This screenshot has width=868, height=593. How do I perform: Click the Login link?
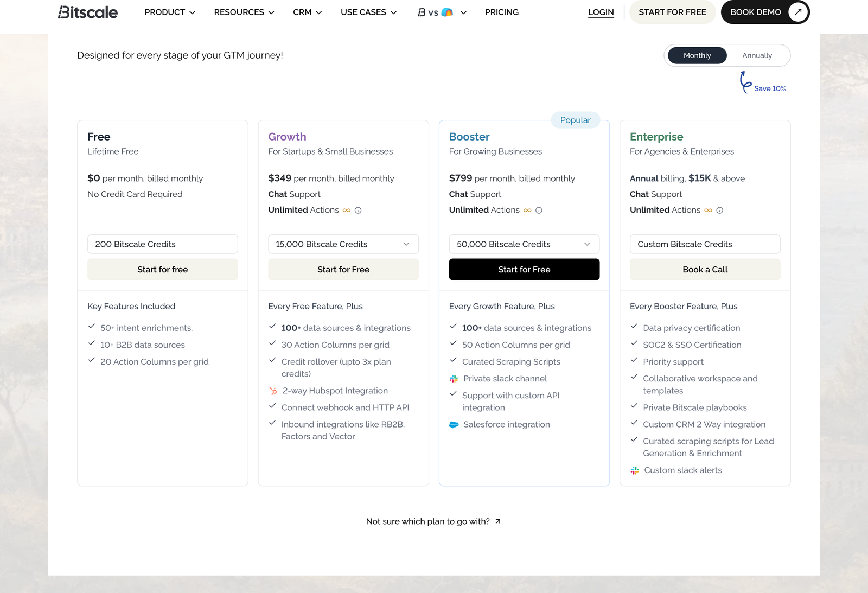(601, 12)
